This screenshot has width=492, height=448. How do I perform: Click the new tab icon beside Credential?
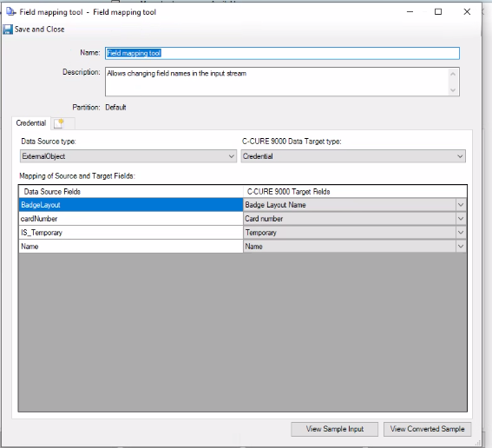(59, 123)
